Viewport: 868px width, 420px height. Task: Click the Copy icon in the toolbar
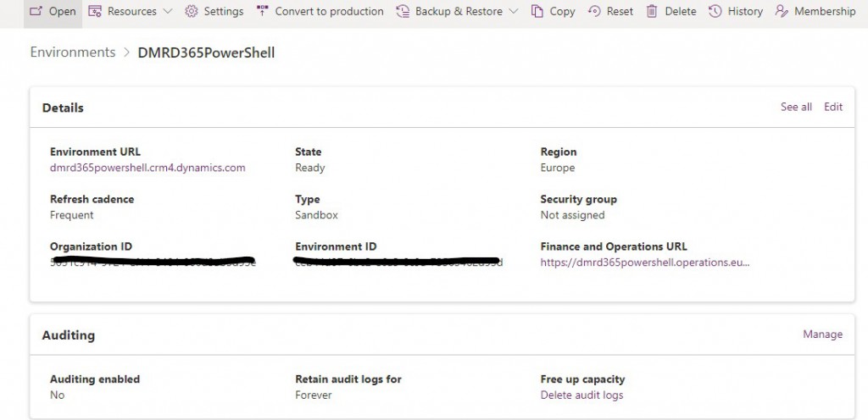point(537,11)
